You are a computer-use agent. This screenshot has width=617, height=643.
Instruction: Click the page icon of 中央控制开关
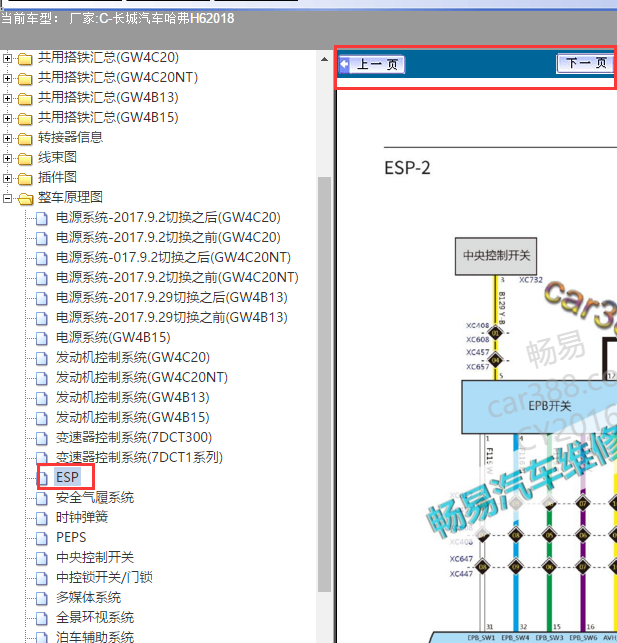(41, 559)
